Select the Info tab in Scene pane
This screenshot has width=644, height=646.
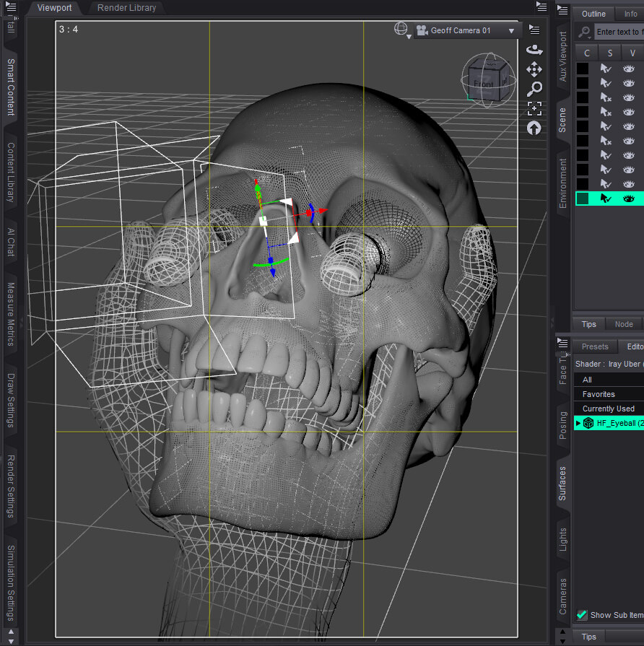[x=630, y=14]
